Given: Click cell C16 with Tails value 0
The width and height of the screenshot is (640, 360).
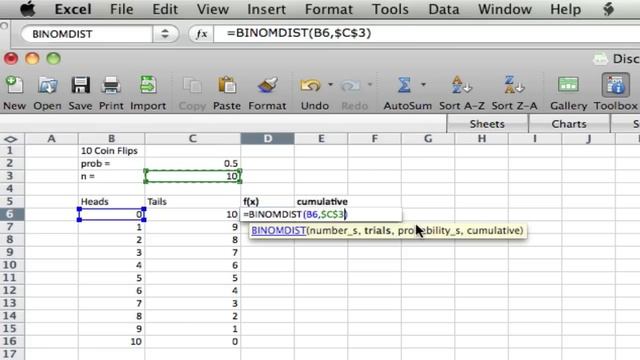Looking at the screenshot, I should point(192,342).
